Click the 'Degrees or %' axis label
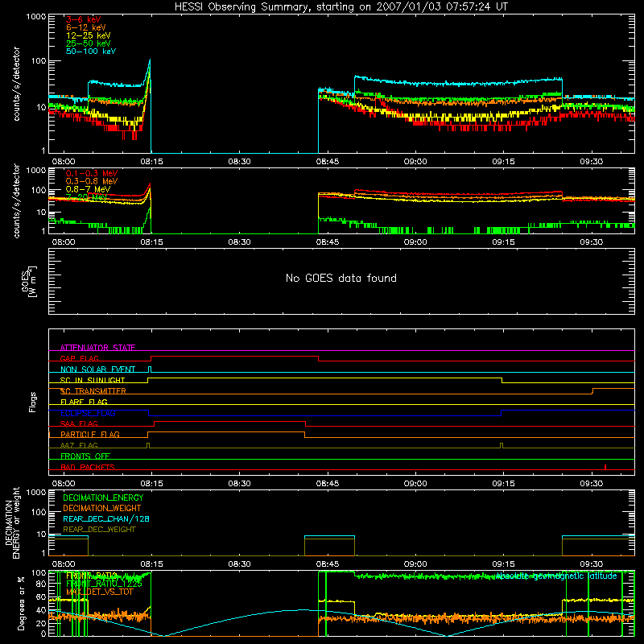 pyautogui.click(x=22, y=603)
